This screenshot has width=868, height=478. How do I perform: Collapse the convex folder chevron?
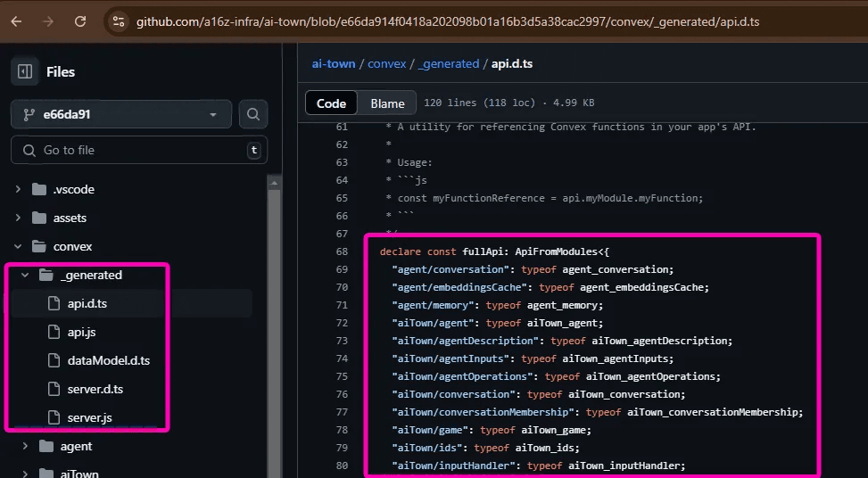pyautogui.click(x=18, y=246)
